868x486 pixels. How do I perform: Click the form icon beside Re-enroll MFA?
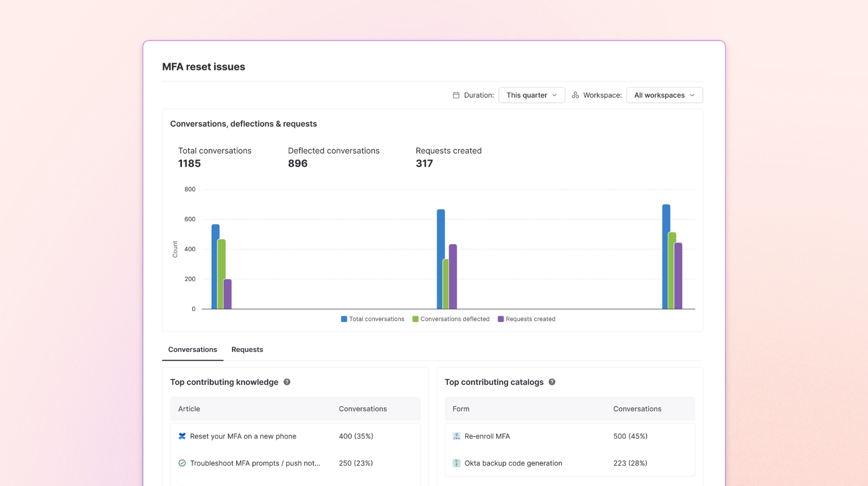click(x=456, y=436)
